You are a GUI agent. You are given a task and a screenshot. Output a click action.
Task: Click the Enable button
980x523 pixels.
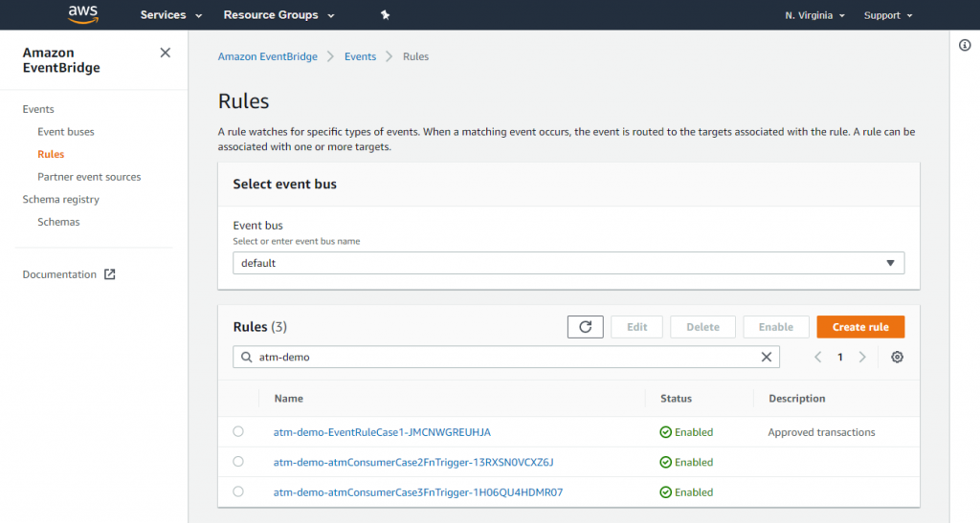[775, 327]
